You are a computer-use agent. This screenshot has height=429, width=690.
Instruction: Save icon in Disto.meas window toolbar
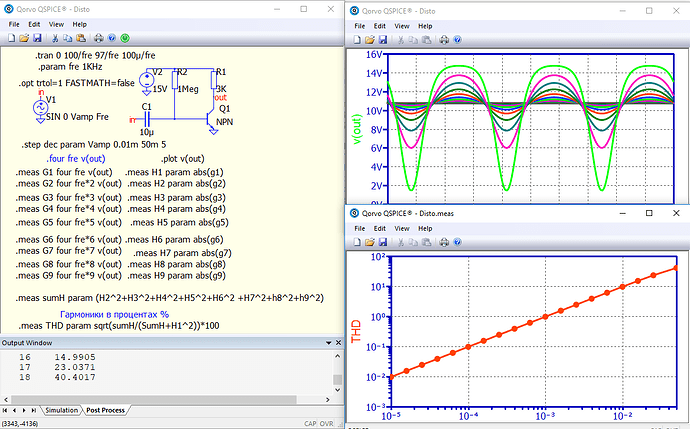pos(384,241)
